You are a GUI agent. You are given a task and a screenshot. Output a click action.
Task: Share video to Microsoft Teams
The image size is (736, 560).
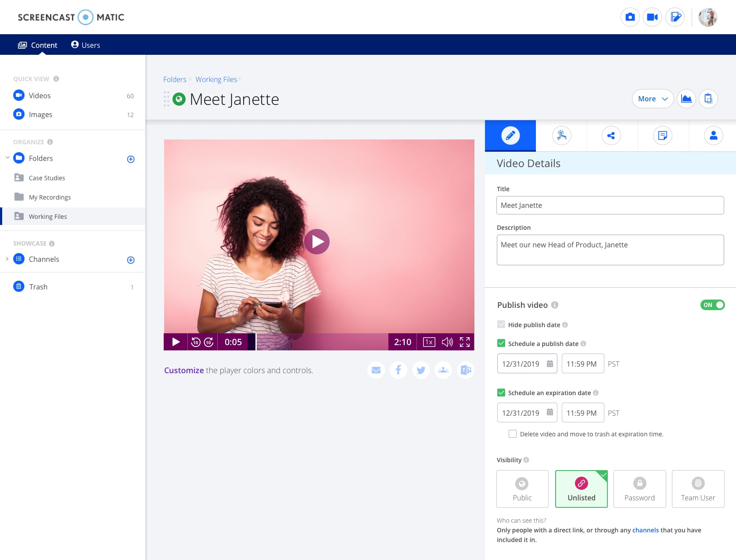coord(466,370)
